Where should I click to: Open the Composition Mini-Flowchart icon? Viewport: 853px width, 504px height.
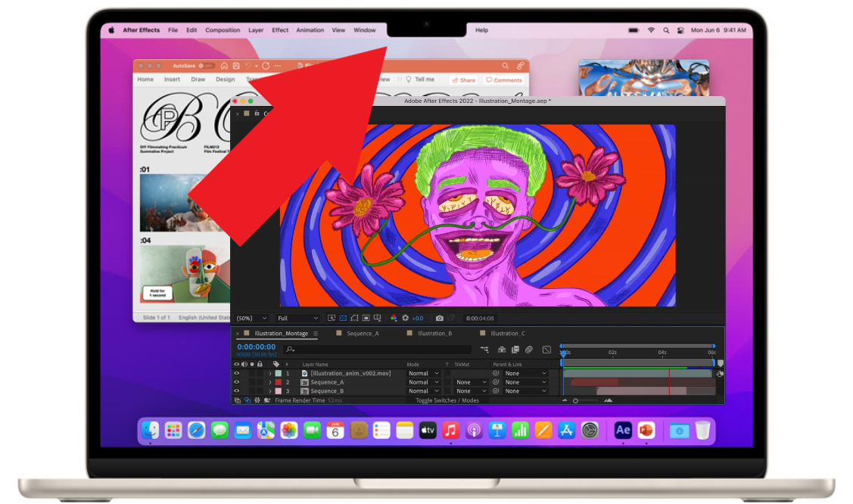484,350
